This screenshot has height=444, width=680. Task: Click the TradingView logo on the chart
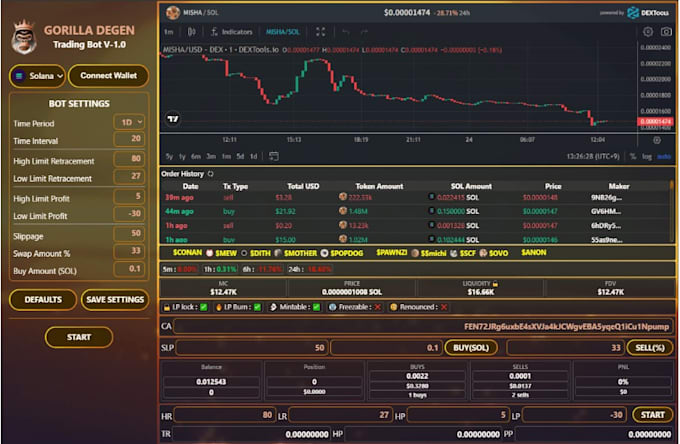(173, 118)
